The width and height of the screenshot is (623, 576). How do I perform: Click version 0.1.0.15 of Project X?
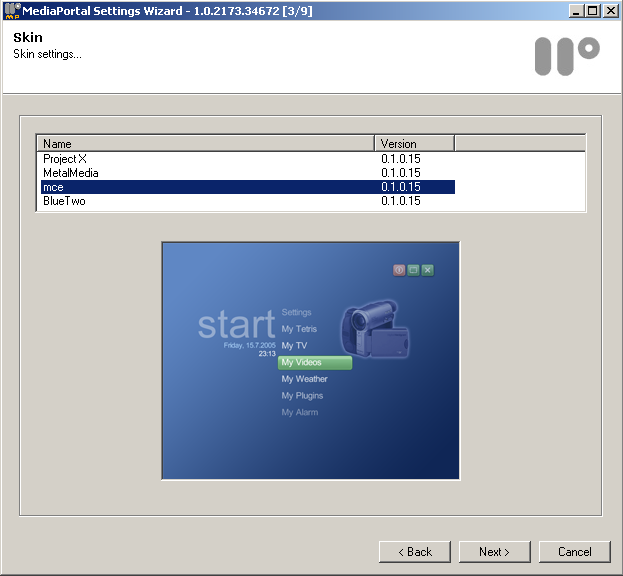pyautogui.click(x=400, y=159)
